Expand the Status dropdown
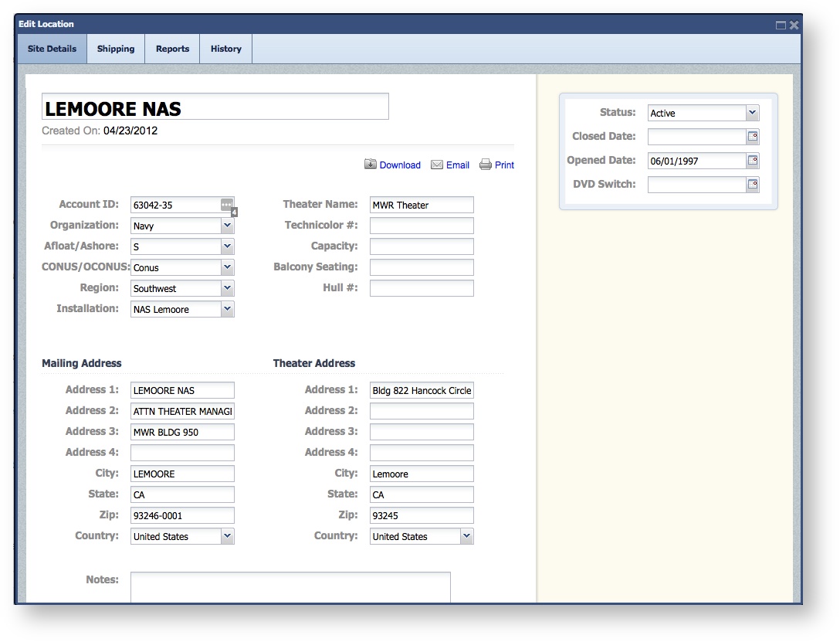840x642 pixels. click(x=753, y=113)
